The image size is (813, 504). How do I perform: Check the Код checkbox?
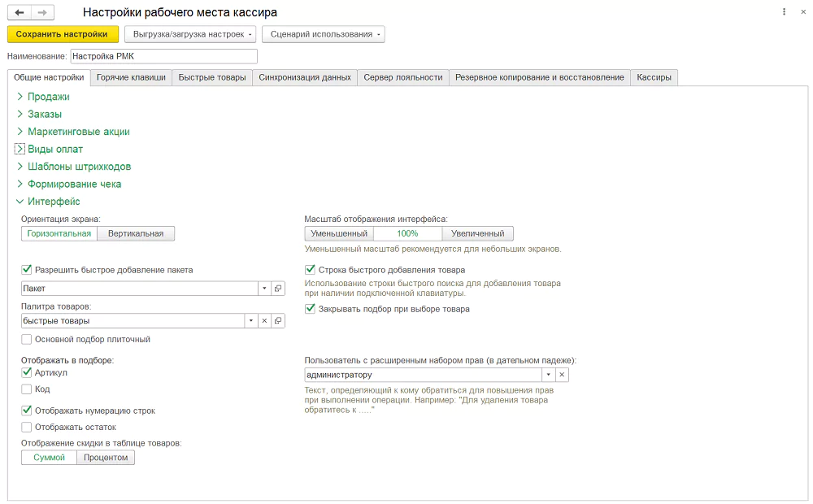coord(27,389)
